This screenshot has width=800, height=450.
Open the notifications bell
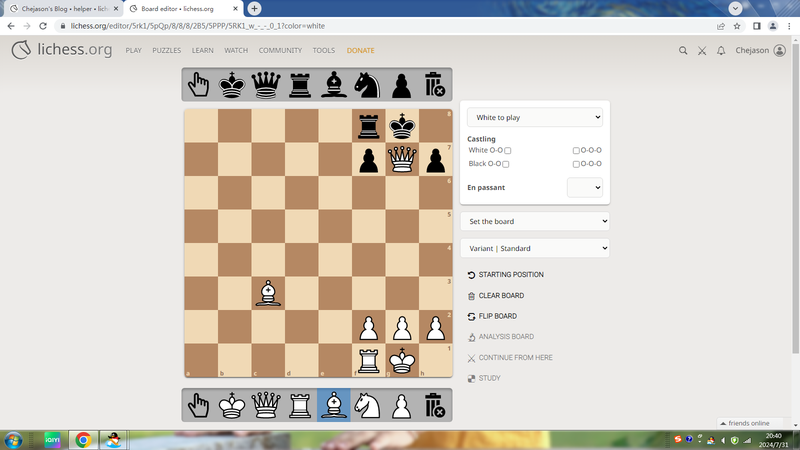click(x=720, y=50)
